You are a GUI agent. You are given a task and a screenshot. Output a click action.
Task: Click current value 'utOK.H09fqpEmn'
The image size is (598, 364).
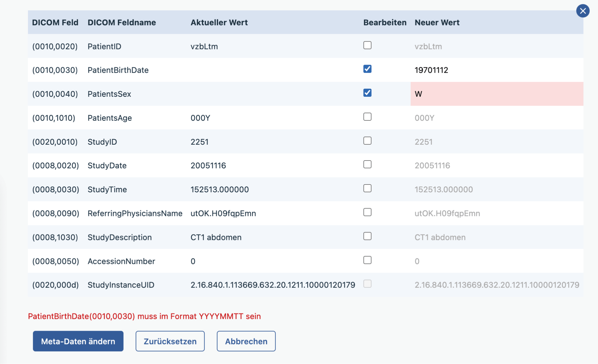coord(223,213)
